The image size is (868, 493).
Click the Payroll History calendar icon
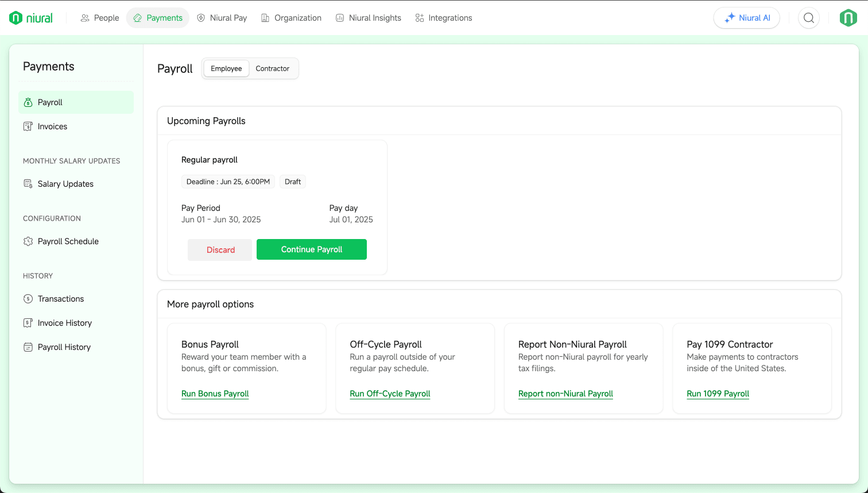[x=28, y=347]
